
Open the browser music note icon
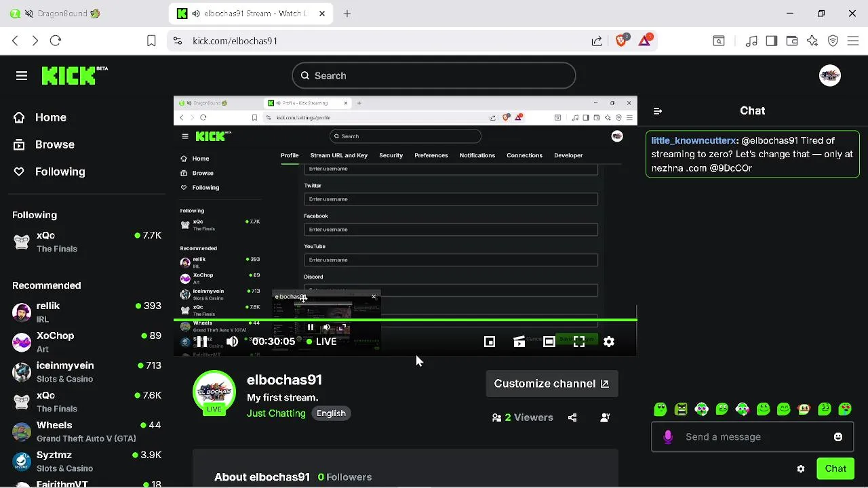(x=751, y=41)
